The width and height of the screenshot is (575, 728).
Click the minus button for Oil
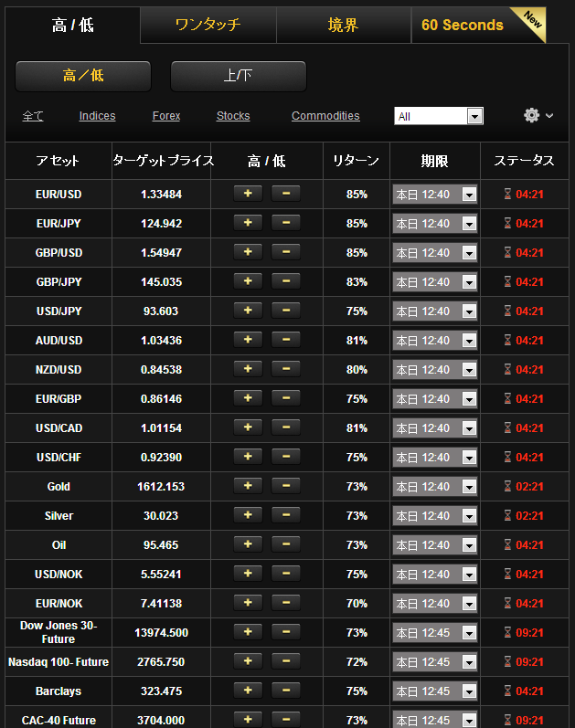point(286,544)
